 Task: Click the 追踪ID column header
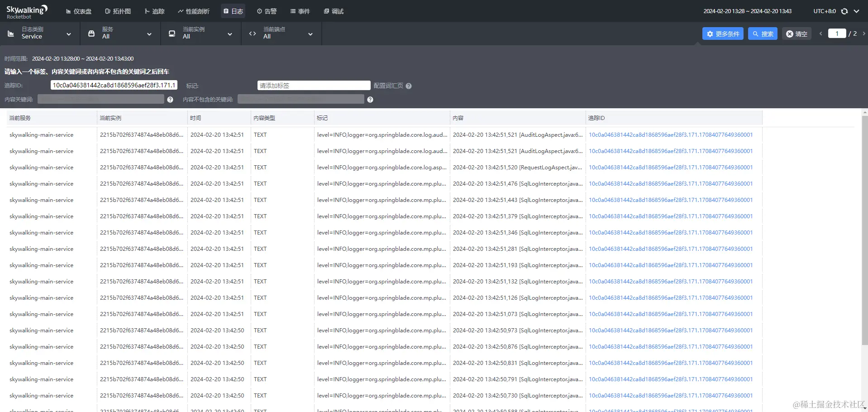[674, 118]
